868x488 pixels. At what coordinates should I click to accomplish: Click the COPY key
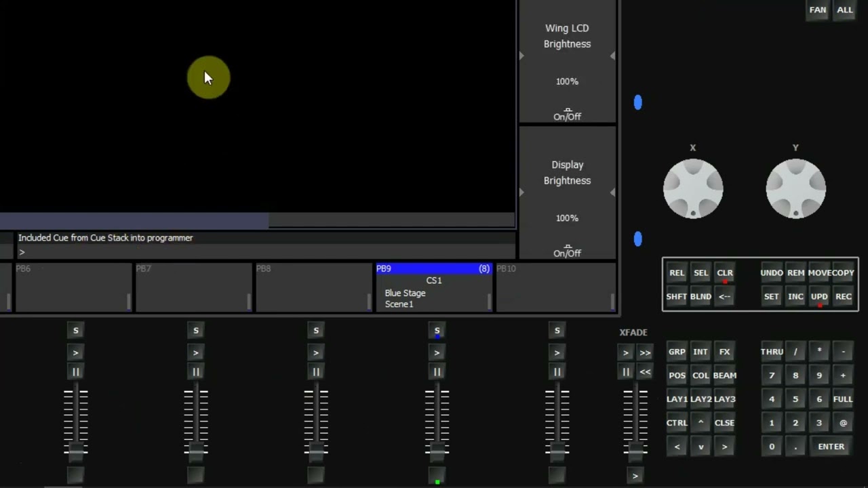click(x=843, y=273)
